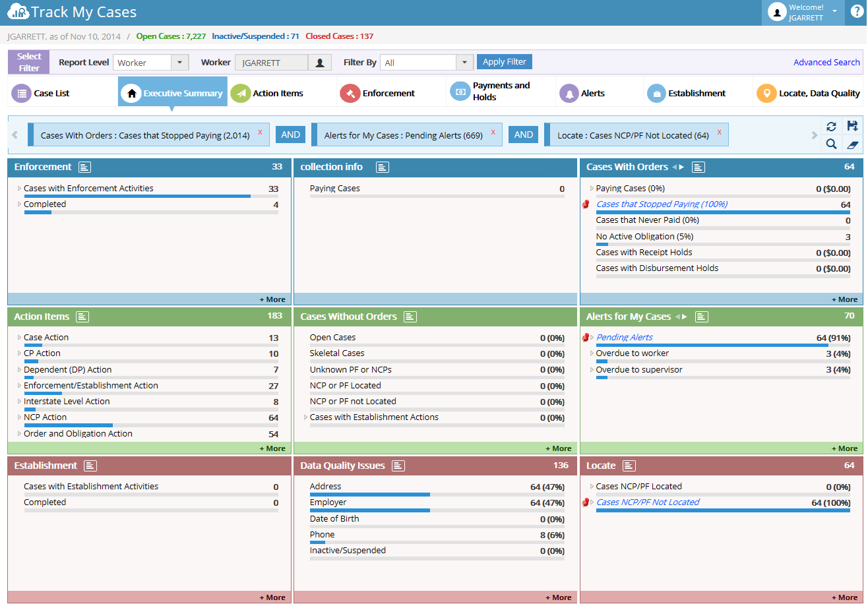Open the Filter By dropdown
This screenshot has width=868, height=606.
pos(464,63)
